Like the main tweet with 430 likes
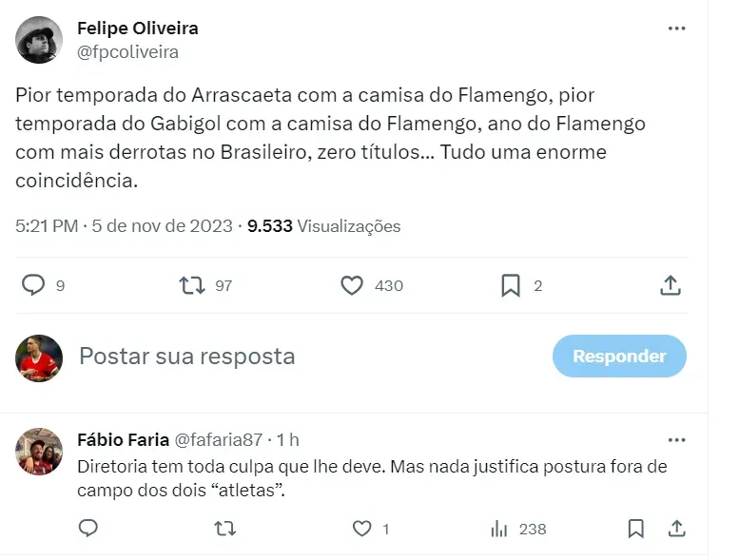The height and width of the screenshot is (560, 739). [352, 285]
